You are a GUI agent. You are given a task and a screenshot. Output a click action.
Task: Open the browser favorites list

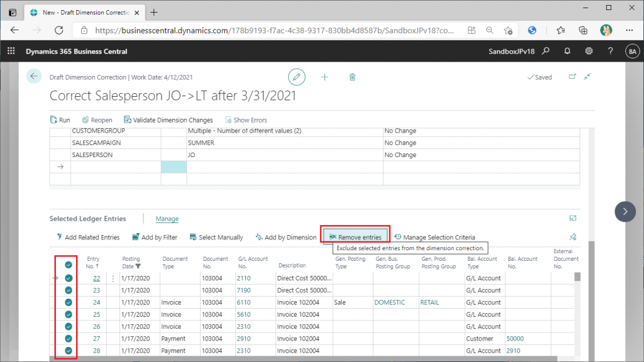[560, 30]
